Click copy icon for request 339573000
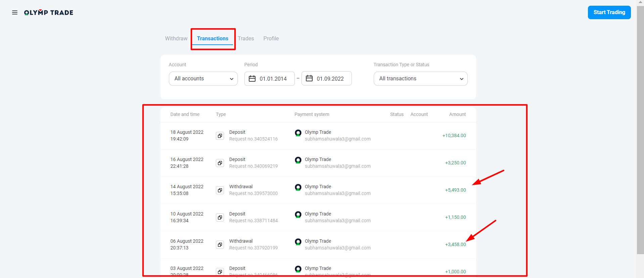The width and height of the screenshot is (644, 278). point(220,190)
